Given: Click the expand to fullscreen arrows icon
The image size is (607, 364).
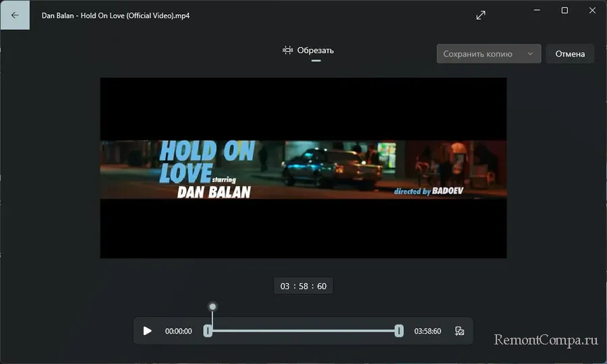Looking at the screenshot, I should (481, 15).
